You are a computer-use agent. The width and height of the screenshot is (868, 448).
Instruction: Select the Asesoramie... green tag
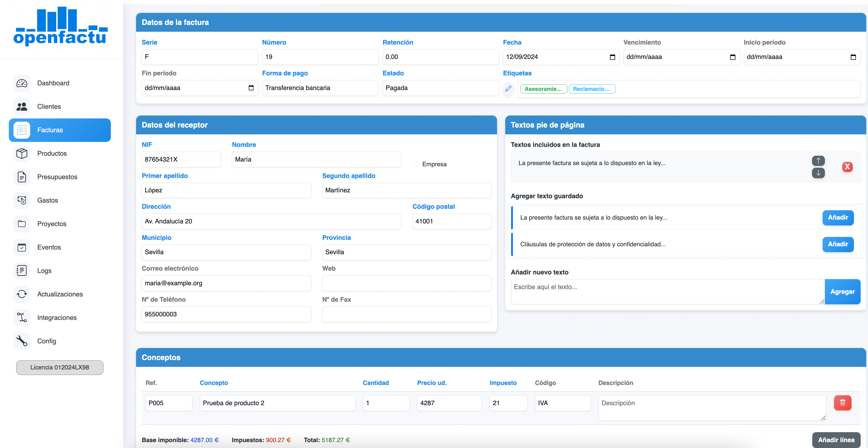543,89
